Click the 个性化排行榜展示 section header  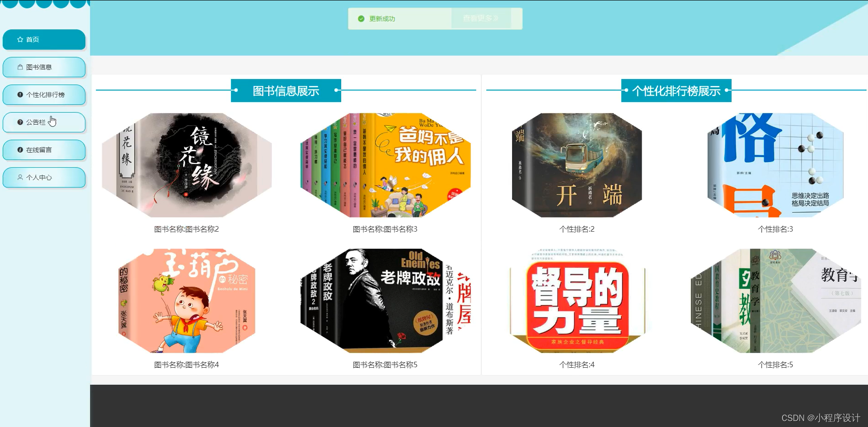coord(676,91)
